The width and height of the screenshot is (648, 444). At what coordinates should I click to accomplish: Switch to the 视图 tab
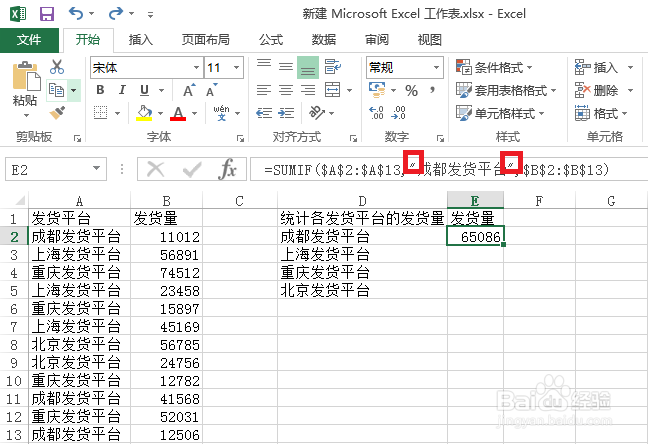[430, 40]
